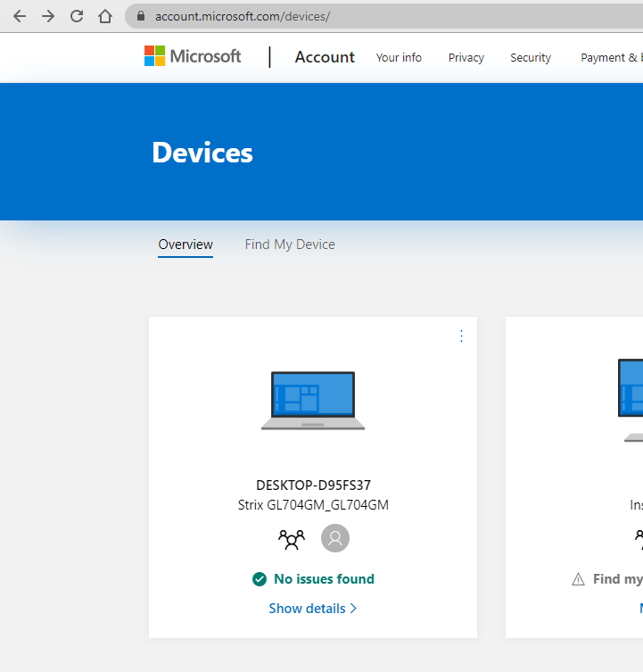Click the Microsoft logo
Image resolution: width=643 pixels, height=672 pixels.
coord(193,56)
